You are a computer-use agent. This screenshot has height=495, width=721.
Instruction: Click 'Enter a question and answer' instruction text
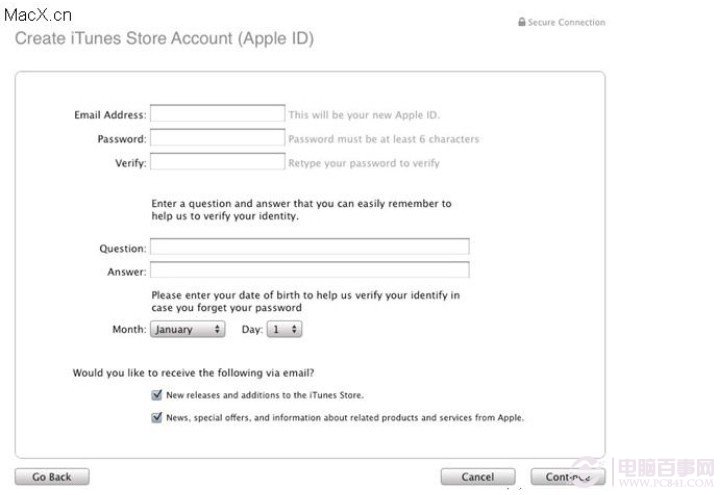[x=301, y=210]
